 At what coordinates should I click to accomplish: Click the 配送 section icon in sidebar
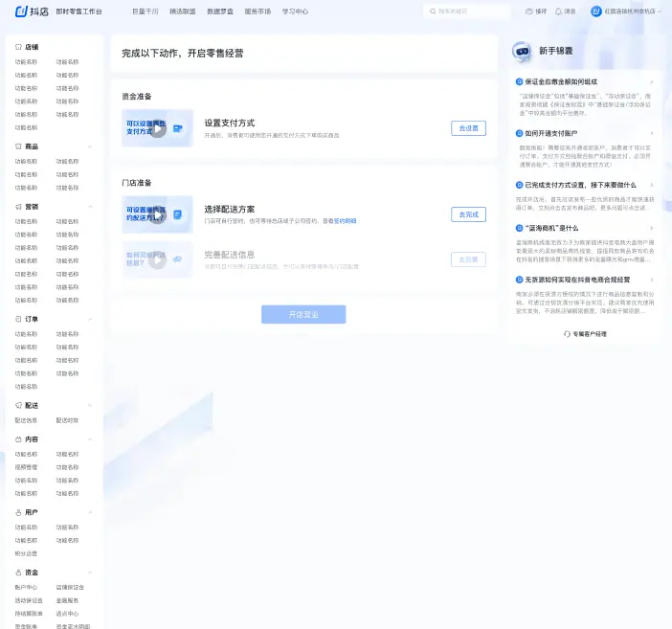(x=18, y=405)
